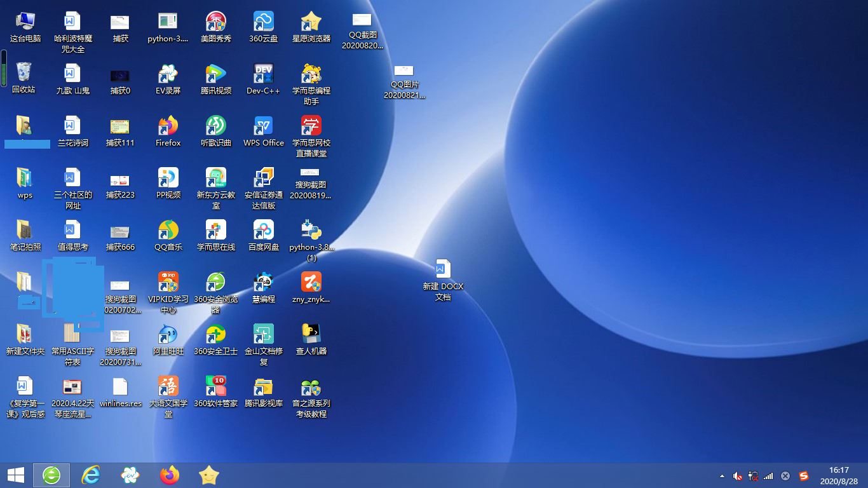
Task: Open the 学而思编程助手 shortcut
Action: point(311,85)
